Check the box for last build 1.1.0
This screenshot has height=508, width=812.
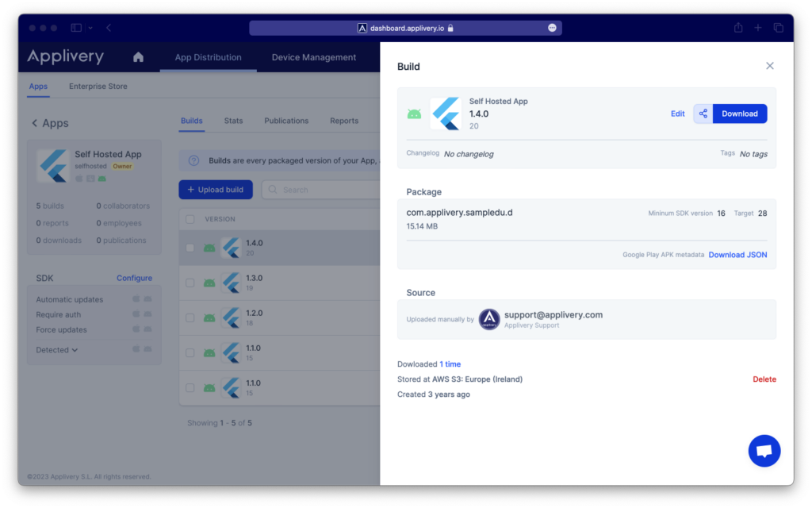coord(190,388)
